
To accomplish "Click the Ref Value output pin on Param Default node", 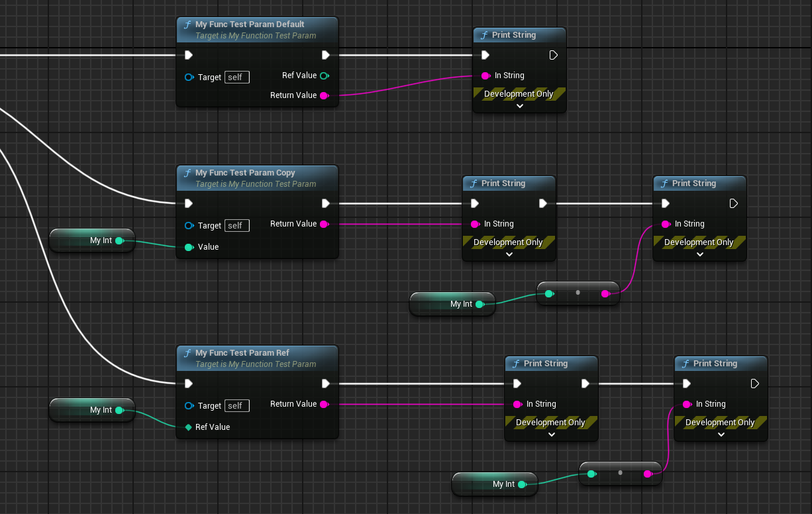I will (x=324, y=76).
